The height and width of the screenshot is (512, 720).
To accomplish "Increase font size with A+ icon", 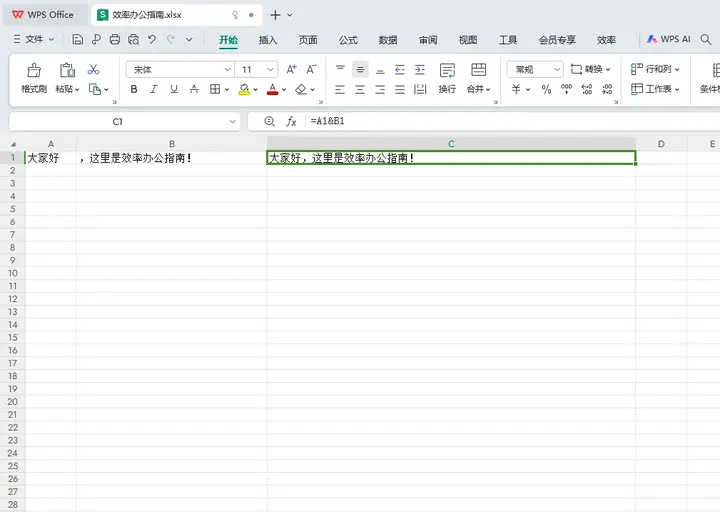I will (x=292, y=69).
